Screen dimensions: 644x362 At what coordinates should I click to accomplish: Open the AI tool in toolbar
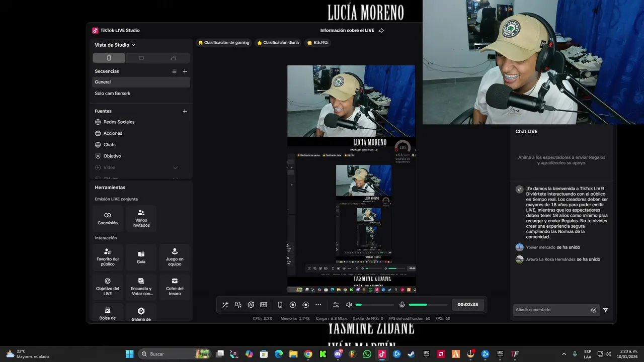tap(251, 305)
